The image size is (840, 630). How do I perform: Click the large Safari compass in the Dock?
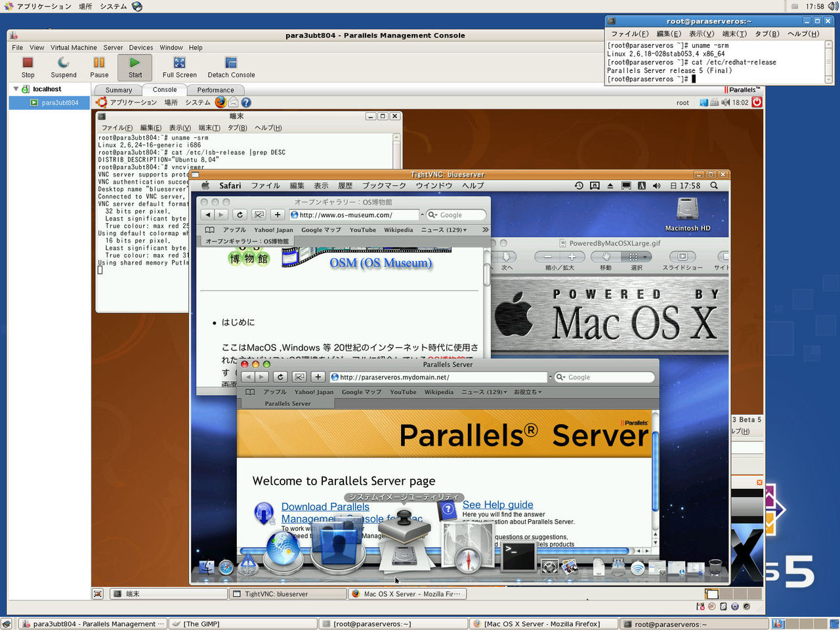point(468,548)
